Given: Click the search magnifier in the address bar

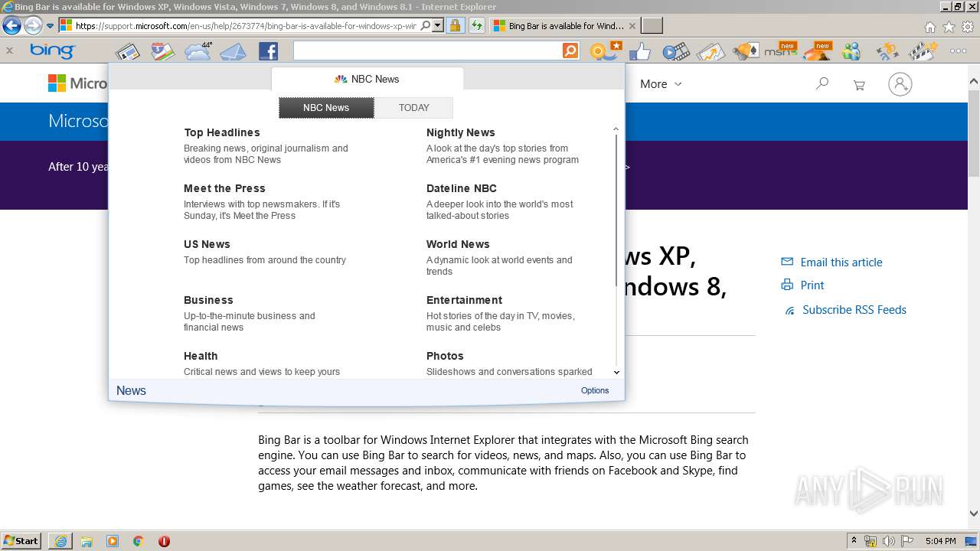Looking at the screenshot, I should [426, 25].
